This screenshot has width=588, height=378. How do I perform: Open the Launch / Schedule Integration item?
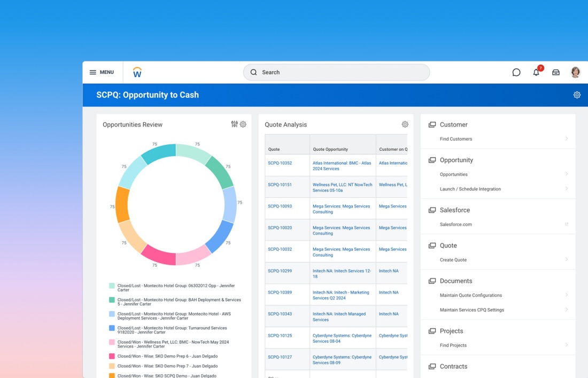[x=470, y=189]
